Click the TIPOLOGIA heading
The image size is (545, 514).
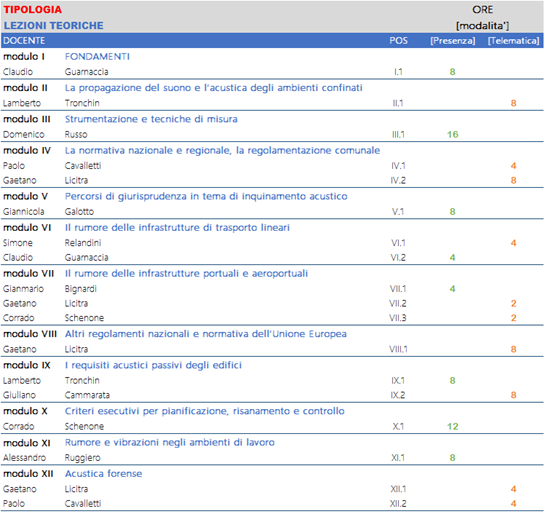click(33, 9)
